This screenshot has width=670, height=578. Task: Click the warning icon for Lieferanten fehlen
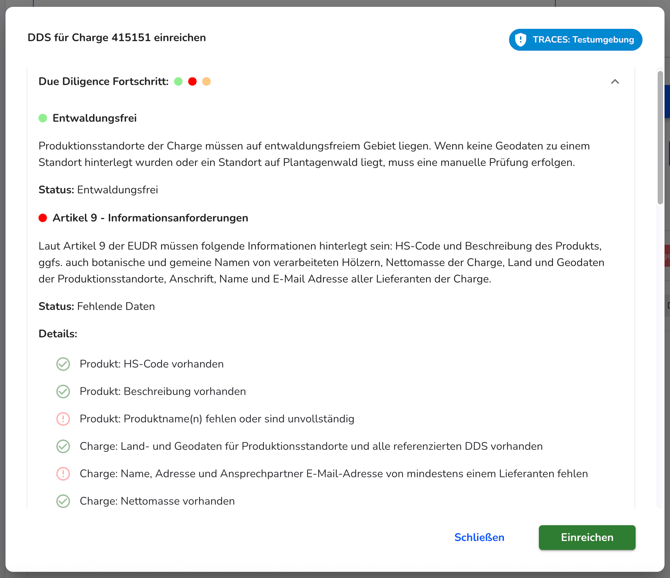[x=63, y=473]
